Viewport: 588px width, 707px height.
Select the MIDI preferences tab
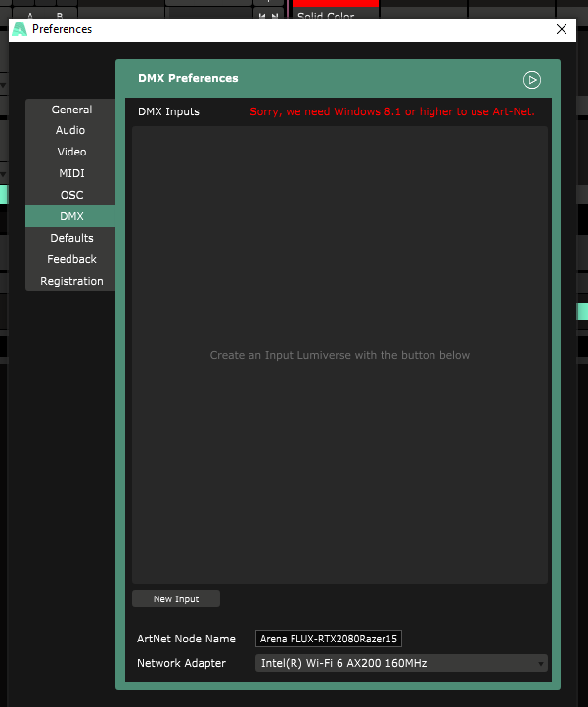(x=71, y=174)
